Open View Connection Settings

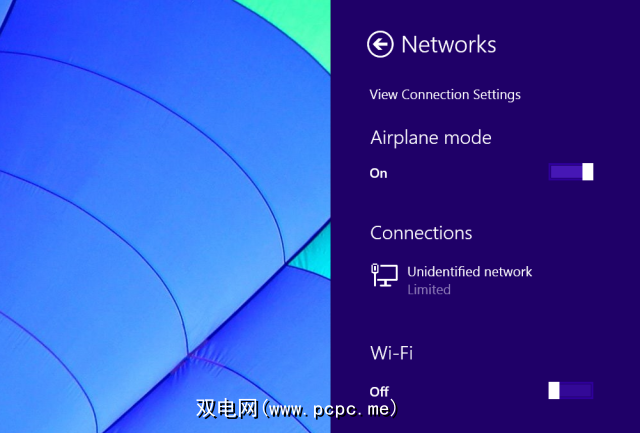tap(445, 95)
